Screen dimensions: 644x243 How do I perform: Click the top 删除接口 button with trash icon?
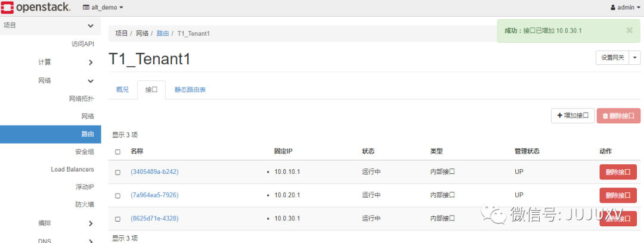click(618, 116)
